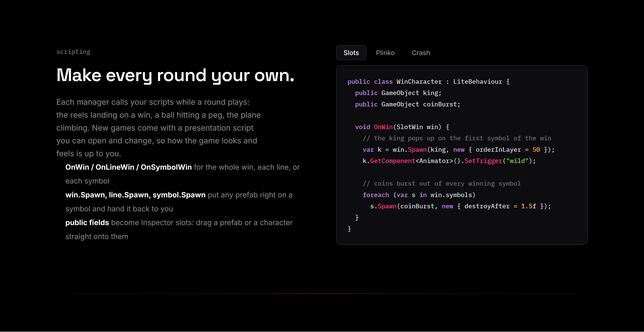Click the 'k.GetComponent<Animator>().SetTrigger("wild");' code line
Viewport: 644px width, 332px height.
coord(449,161)
